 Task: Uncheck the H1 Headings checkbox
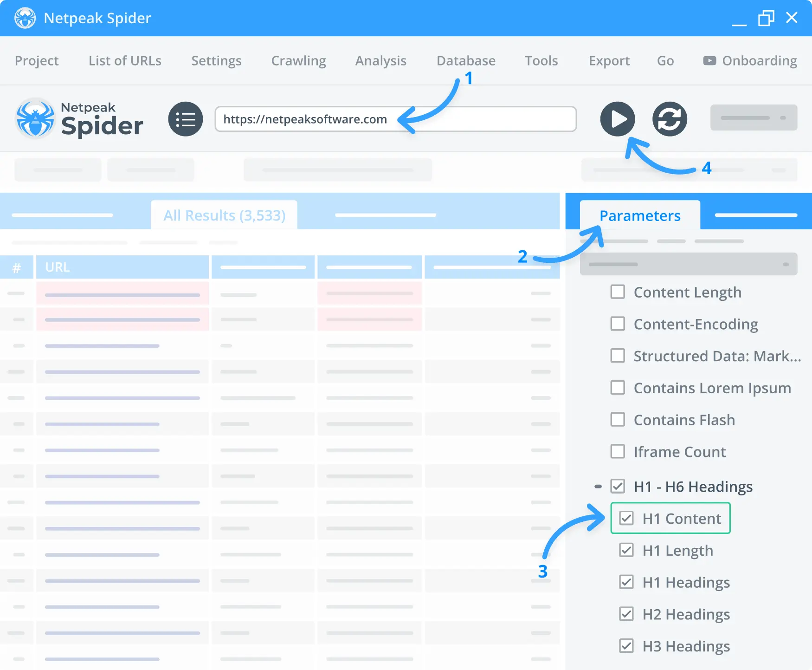coord(626,582)
